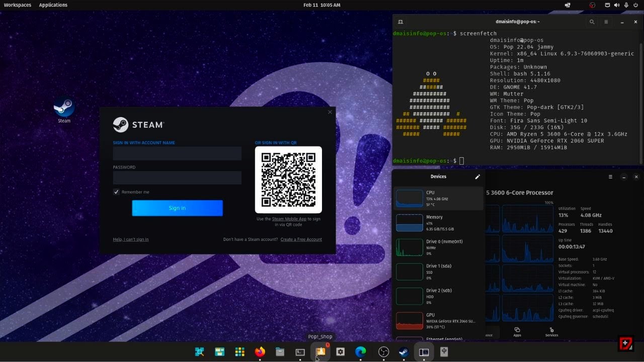Click the 'OS: Pop 22.04 jammy' terminal line
The width and height of the screenshot is (644, 362).
[x=522, y=47]
